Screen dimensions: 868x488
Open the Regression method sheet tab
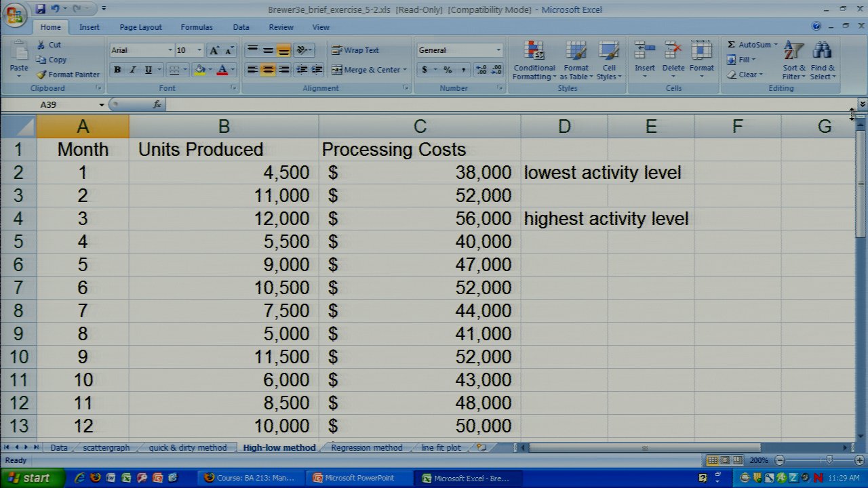(366, 448)
